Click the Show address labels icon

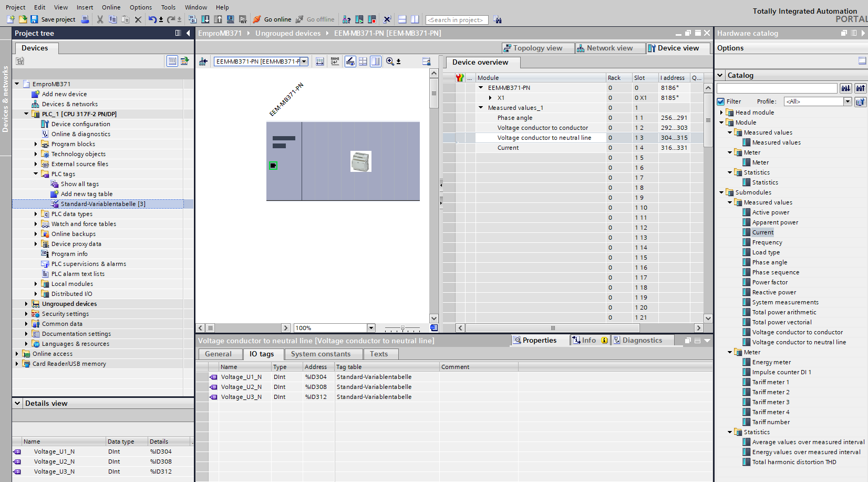tap(319, 61)
